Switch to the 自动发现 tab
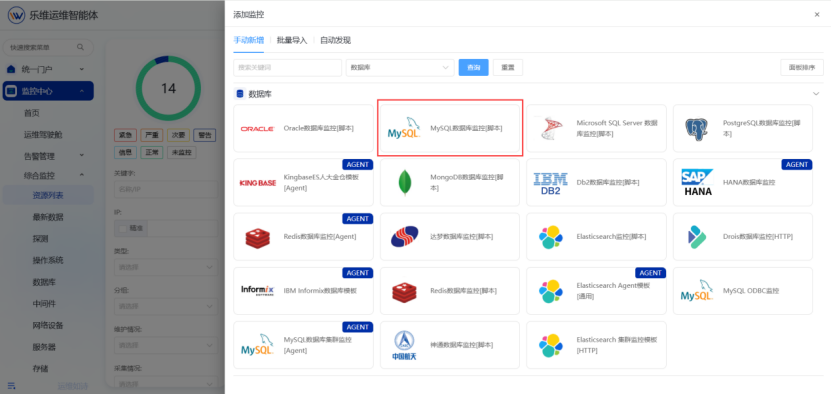The width and height of the screenshot is (831, 395). (335, 40)
